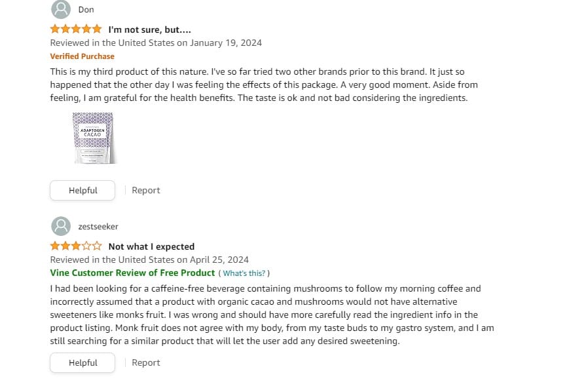Viewport: 588px width, 386px height.
Task: Open the "What's this?" Vine link
Action: pos(244,273)
